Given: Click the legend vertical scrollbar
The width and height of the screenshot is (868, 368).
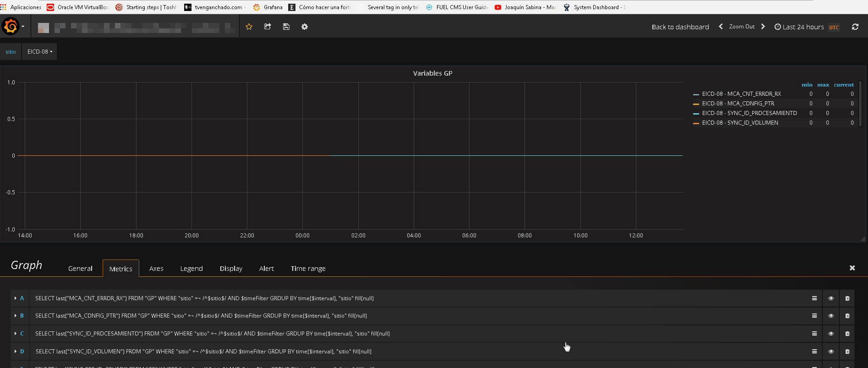Looking at the screenshot, I should pyautogui.click(x=860, y=104).
